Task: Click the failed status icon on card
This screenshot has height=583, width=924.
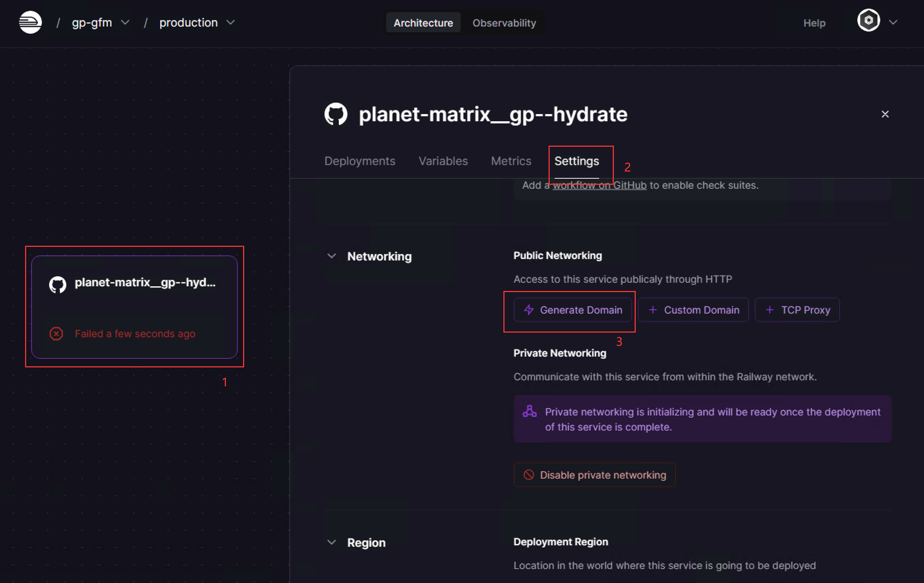Action: click(56, 333)
